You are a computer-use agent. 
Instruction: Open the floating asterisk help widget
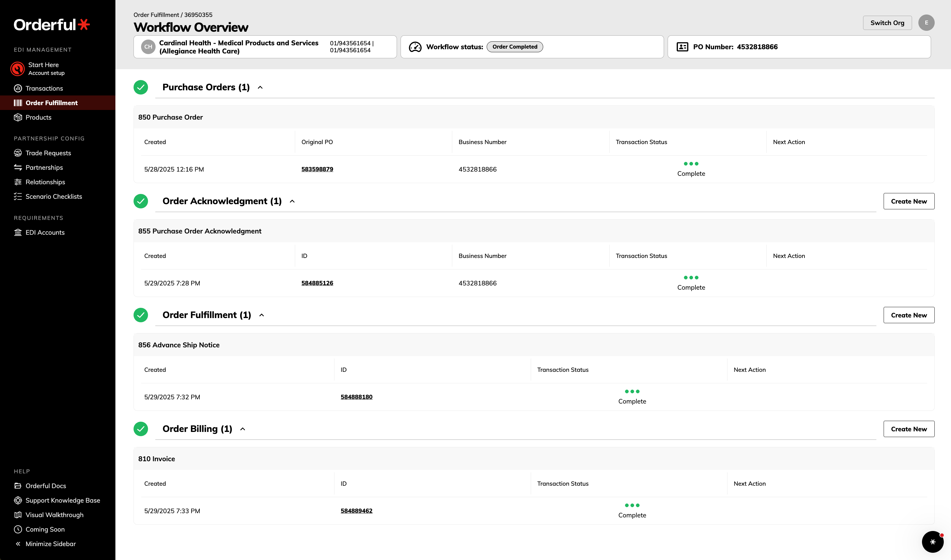pos(933,542)
